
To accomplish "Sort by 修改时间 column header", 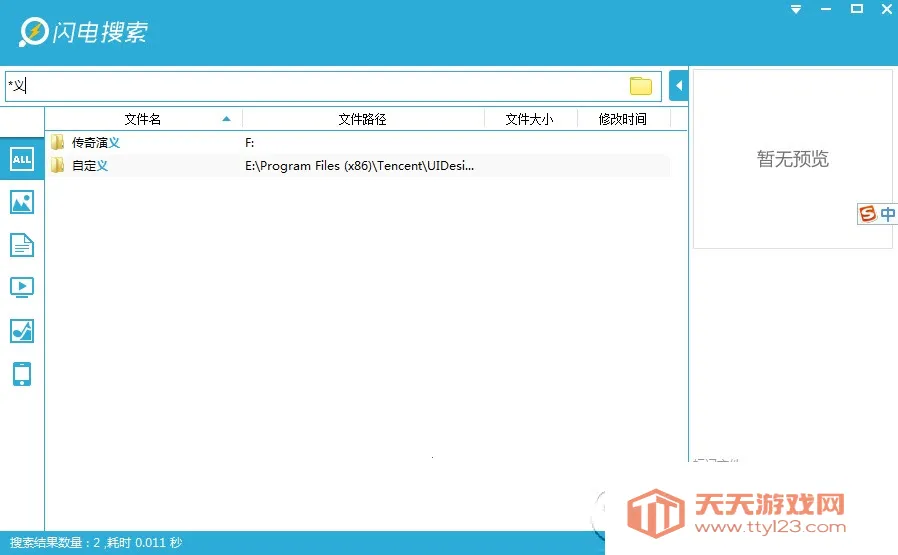I will pyautogui.click(x=622, y=119).
